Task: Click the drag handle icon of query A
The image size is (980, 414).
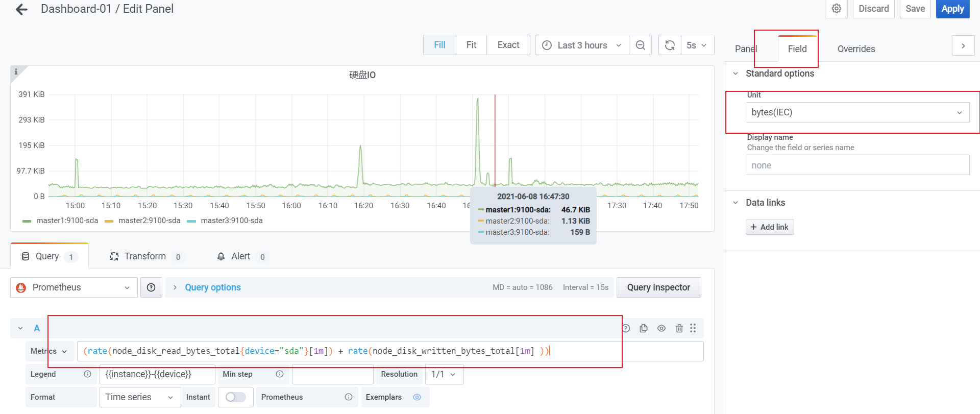Action: (x=693, y=328)
